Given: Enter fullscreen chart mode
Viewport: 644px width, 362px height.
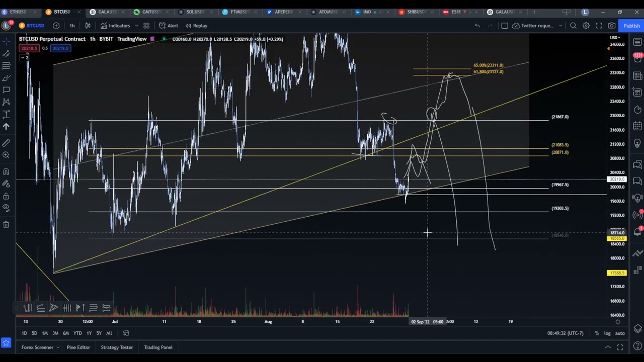Looking at the screenshot, I should pos(599,26).
